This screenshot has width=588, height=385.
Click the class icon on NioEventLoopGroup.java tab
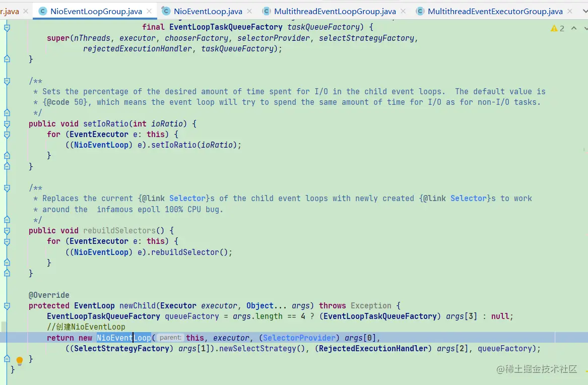click(x=42, y=11)
